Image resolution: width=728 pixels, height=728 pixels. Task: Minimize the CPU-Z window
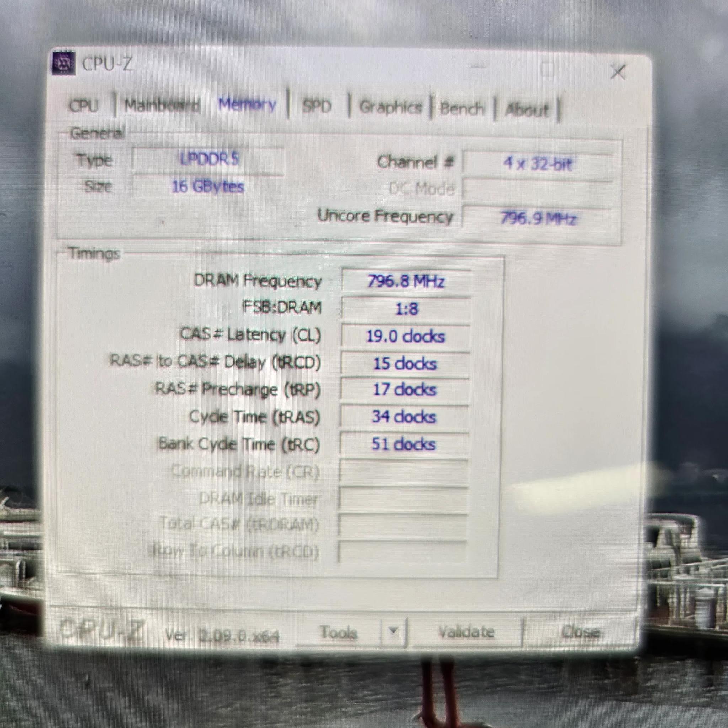click(478, 68)
